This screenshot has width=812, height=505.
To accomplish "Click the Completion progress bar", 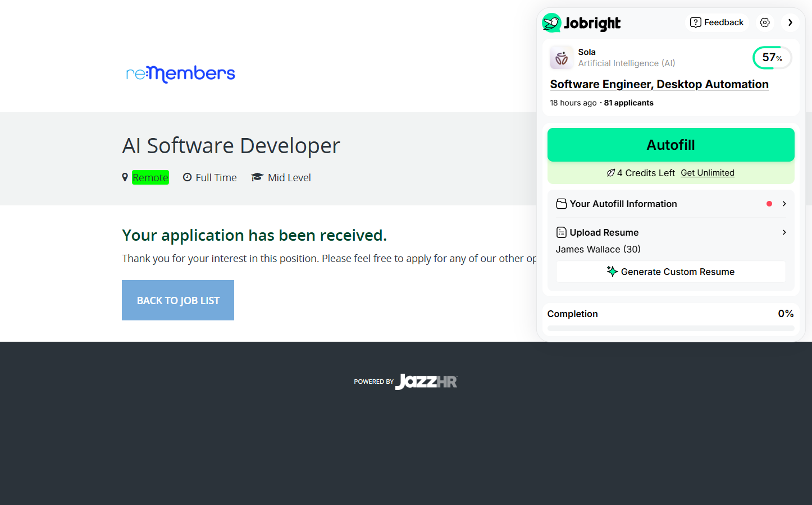I will (670, 328).
